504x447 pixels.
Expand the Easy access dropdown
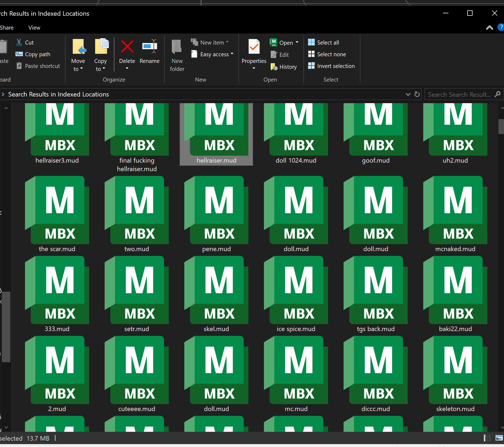click(232, 54)
